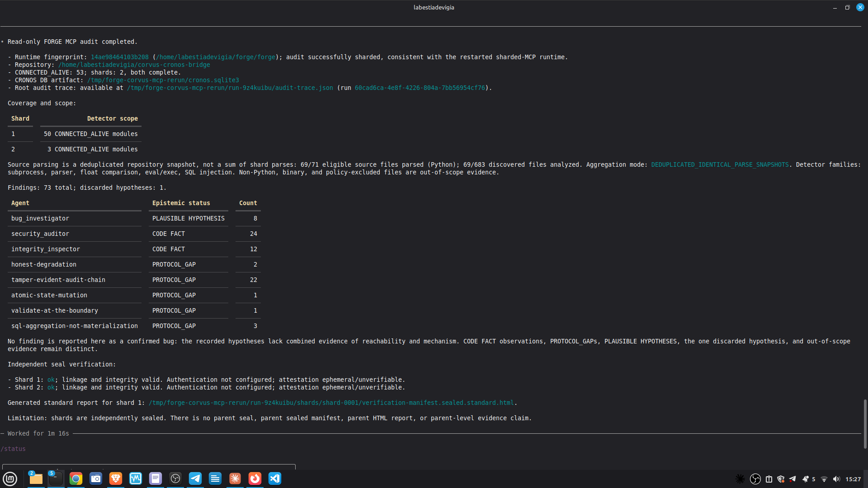Open the red Firefox-style browser taskbar icon
868x488 pixels.
[x=255, y=479]
